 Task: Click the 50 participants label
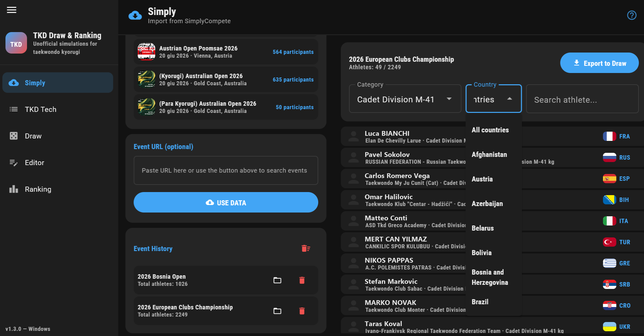click(x=295, y=107)
